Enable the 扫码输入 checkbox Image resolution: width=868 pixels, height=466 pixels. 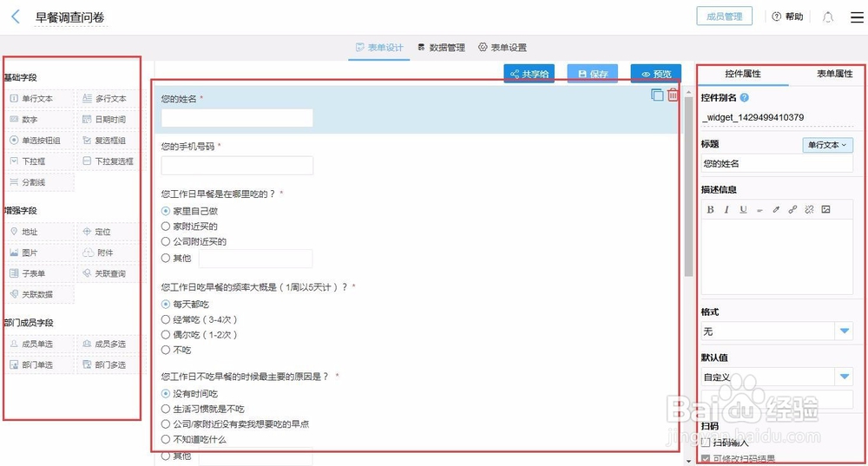tap(705, 443)
